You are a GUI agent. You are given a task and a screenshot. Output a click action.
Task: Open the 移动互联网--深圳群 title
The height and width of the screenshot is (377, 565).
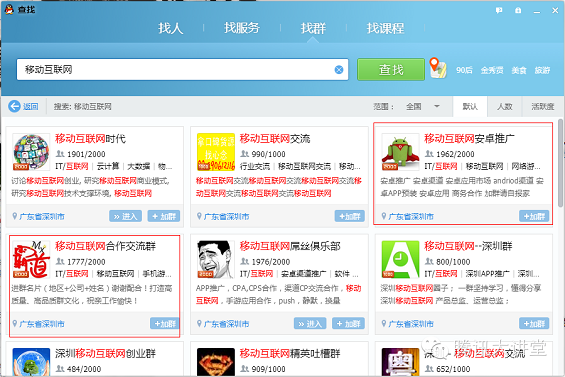(468, 246)
